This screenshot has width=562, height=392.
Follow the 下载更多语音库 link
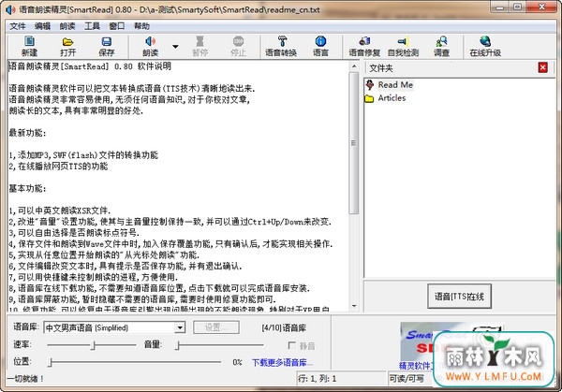282,363
